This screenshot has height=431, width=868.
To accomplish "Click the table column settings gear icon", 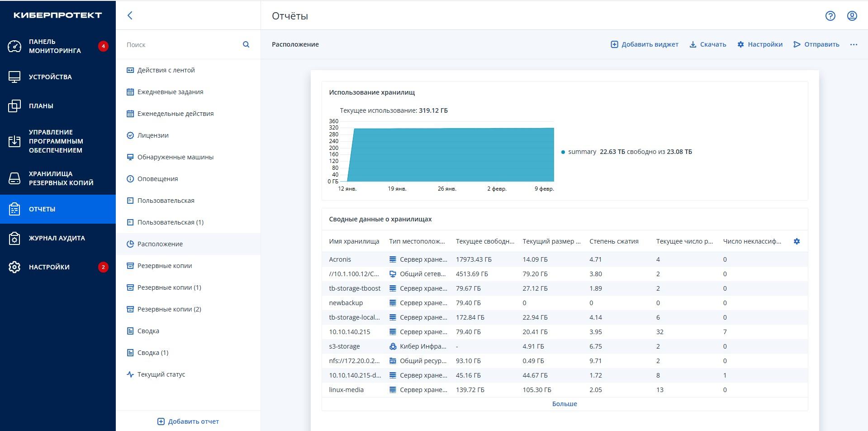I will (797, 241).
